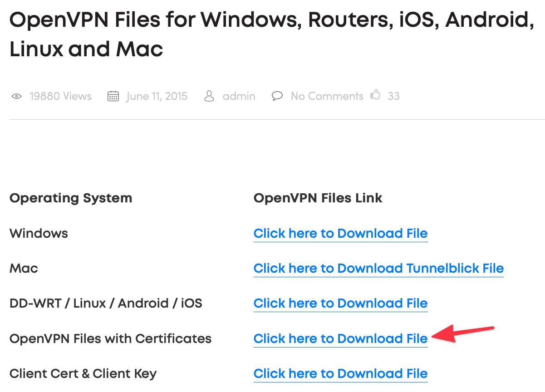The image size is (545, 392).
Task: Open the No Comments link
Action: point(327,96)
